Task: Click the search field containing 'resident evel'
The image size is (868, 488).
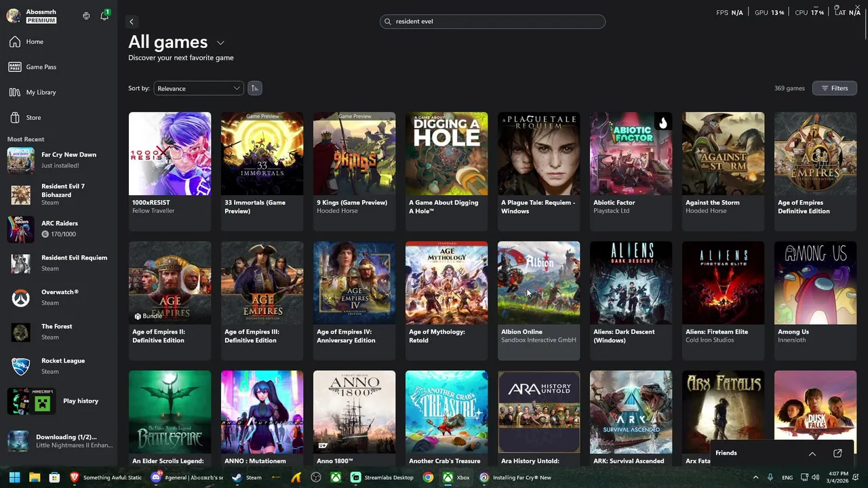Action: point(492,22)
